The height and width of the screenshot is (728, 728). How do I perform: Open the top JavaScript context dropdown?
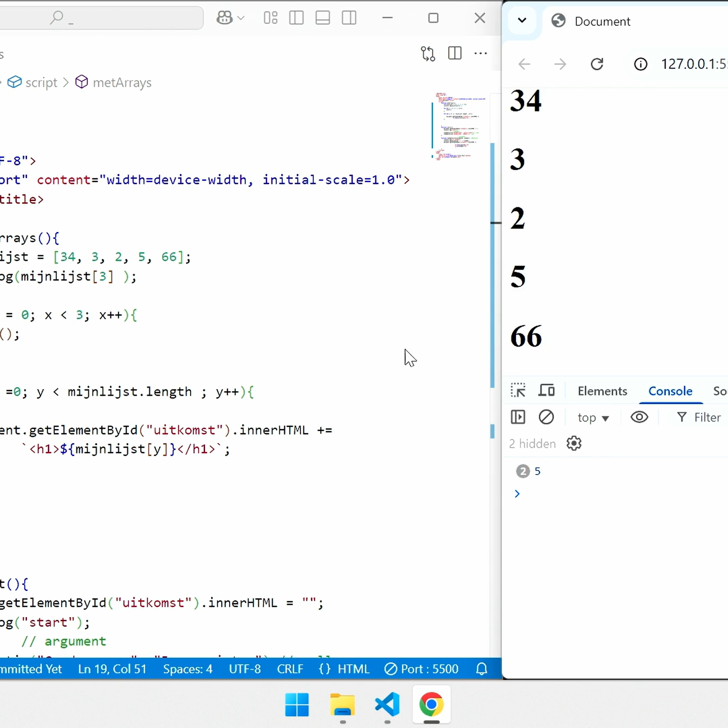[x=593, y=418]
